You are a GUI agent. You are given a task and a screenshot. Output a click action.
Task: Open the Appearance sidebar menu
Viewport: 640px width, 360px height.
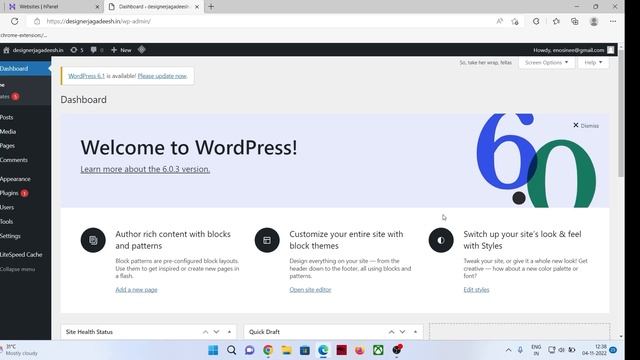[25, 179]
